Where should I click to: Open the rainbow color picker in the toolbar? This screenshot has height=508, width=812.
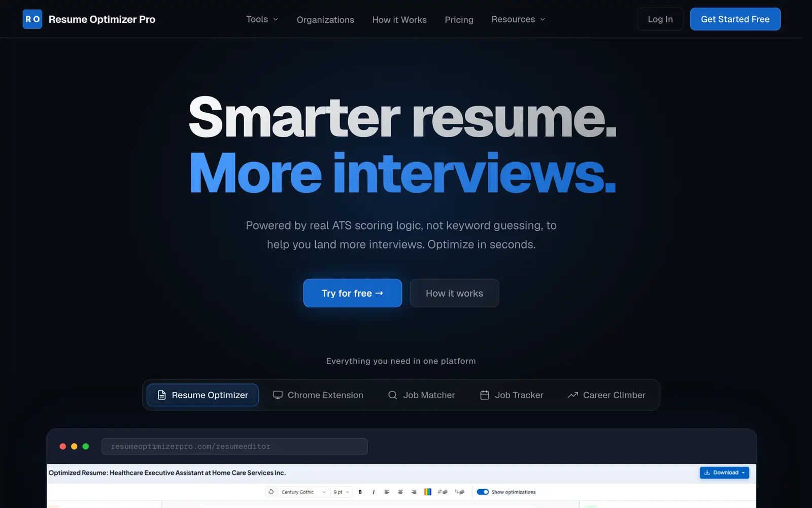(428, 492)
